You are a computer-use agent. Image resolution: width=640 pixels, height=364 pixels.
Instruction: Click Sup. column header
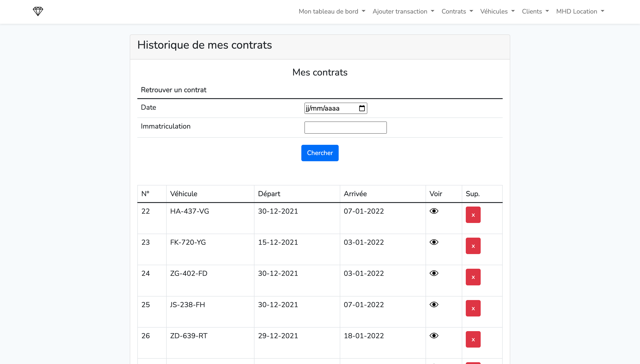[482, 194]
